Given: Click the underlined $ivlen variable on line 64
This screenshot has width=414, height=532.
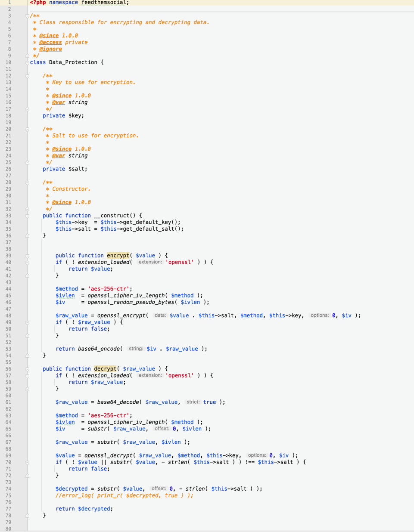Looking at the screenshot, I should pyautogui.click(x=65, y=422).
